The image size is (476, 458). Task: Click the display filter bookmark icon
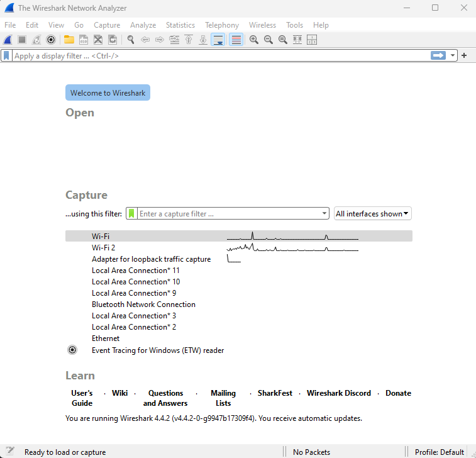pos(6,55)
